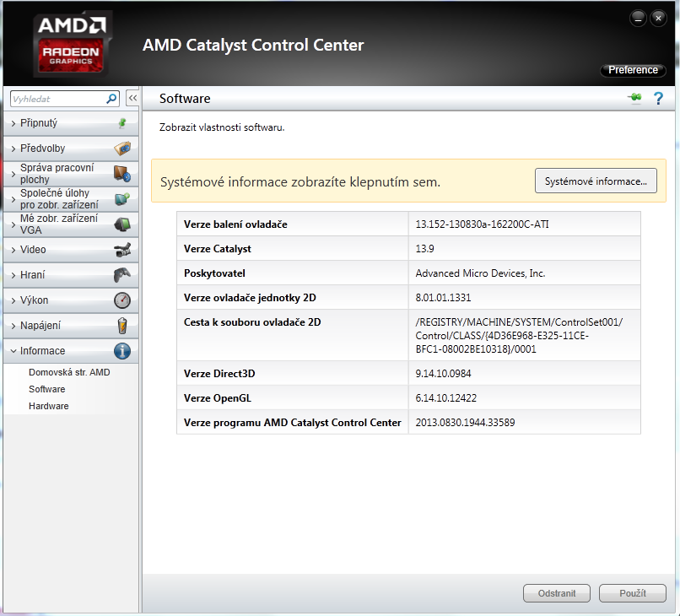Click the AMD Radeon Graphics logo
Viewport: 680px width, 616px height.
coord(71,44)
